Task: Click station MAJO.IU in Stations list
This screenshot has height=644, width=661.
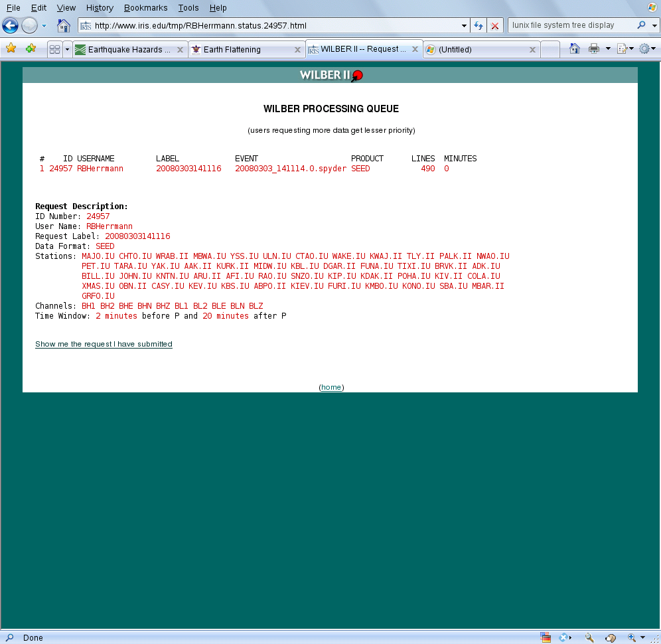Action: (98, 256)
